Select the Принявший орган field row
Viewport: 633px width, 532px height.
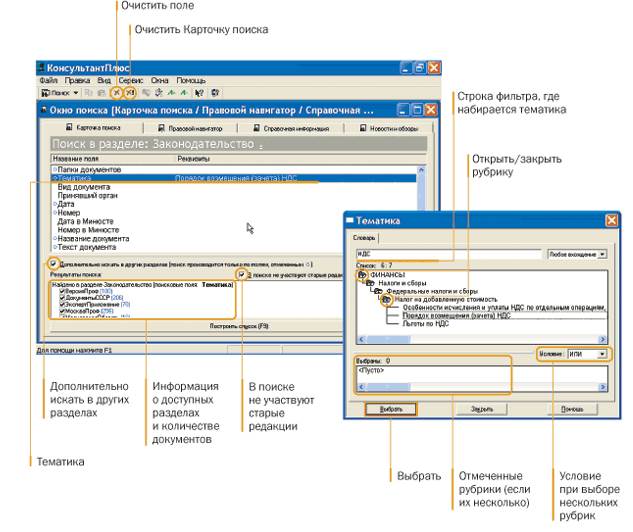(x=234, y=195)
